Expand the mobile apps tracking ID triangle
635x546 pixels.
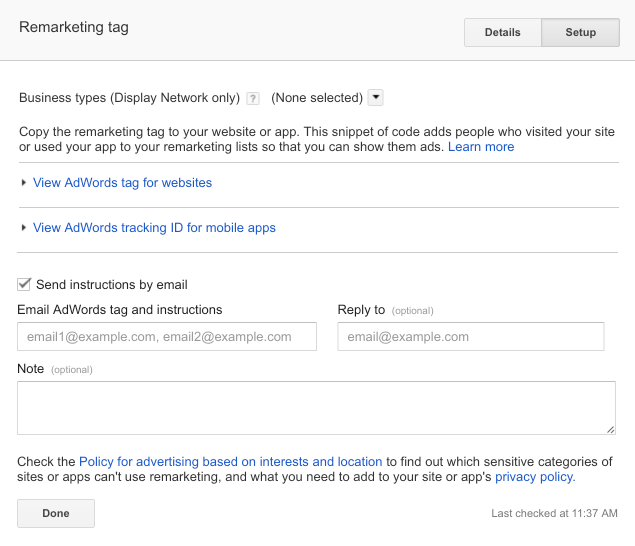24,228
